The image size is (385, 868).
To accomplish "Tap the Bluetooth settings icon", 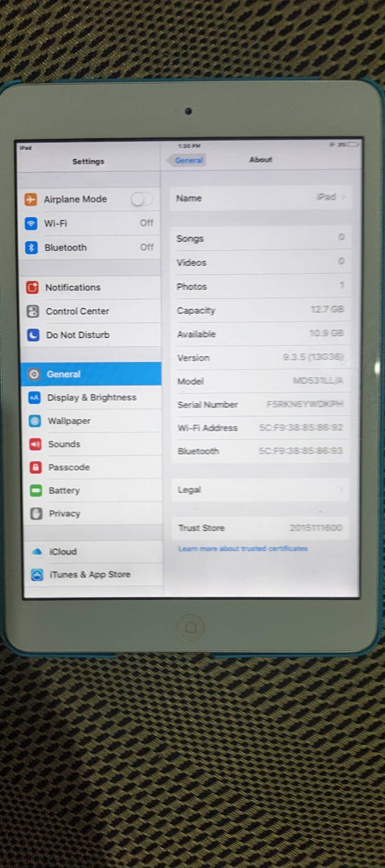I will pos(31,247).
